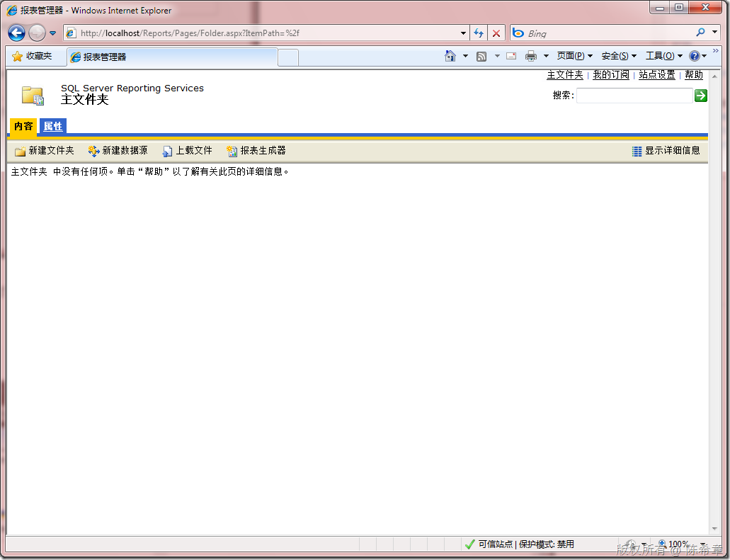
Task: Click the Internet Explorer icon in title bar
Action: 11,10
